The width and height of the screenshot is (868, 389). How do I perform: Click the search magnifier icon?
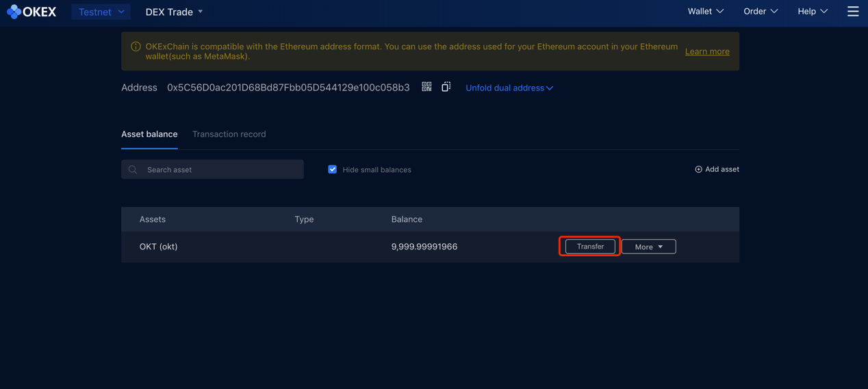point(133,169)
